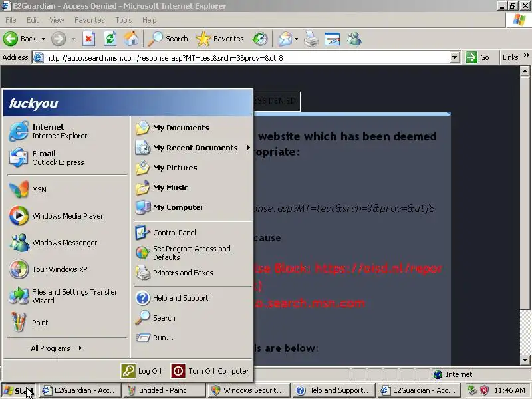Expand the Mail button dropdown arrow
This screenshot has height=399, width=532.
click(296, 39)
